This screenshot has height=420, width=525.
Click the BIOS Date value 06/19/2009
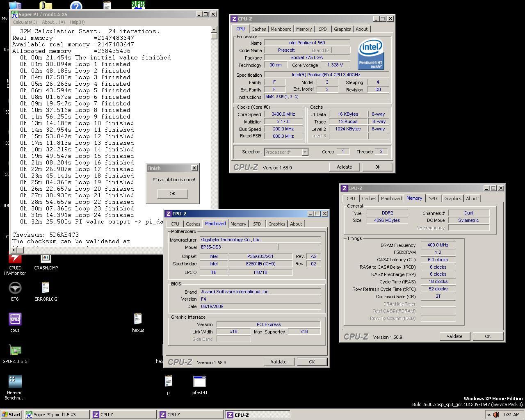tap(260, 306)
